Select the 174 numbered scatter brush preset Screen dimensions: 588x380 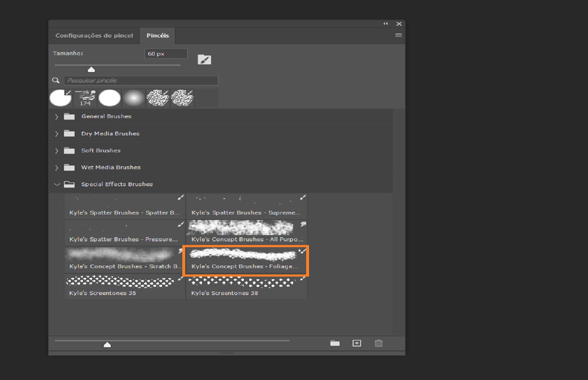pyautogui.click(x=85, y=97)
